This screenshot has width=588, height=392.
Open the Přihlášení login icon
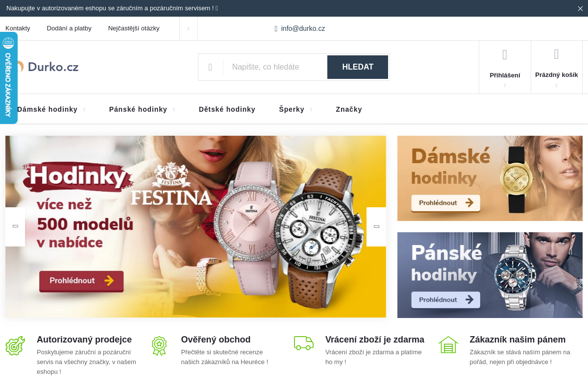click(x=505, y=54)
